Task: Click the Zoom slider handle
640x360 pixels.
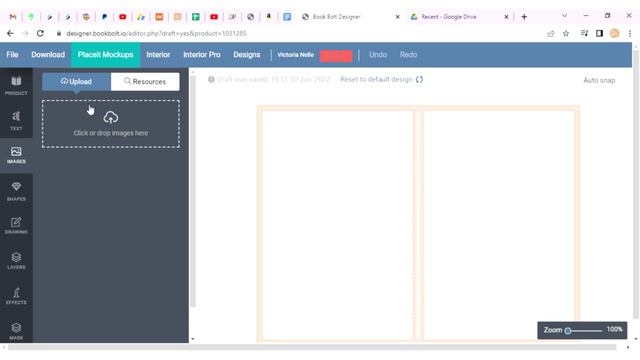Action: (x=568, y=331)
